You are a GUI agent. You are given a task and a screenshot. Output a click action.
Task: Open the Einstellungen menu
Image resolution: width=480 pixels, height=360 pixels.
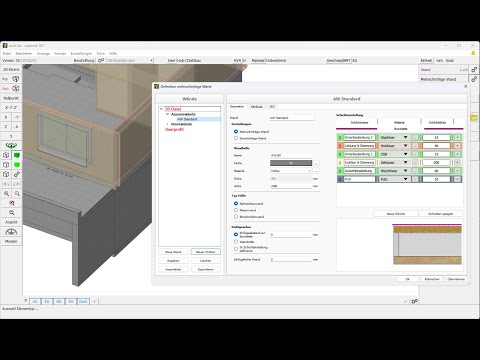point(81,53)
